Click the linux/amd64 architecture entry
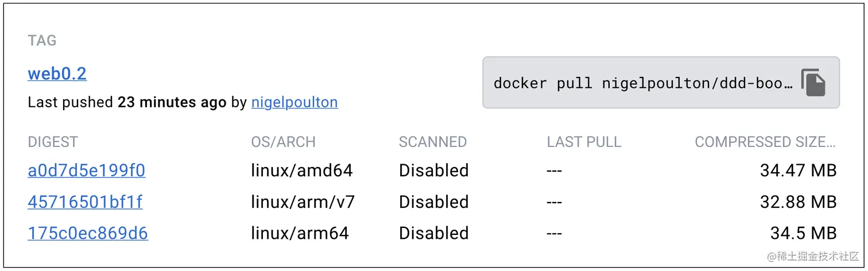Image resolution: width=868 pixels, height=271 pixels. pyautogui.click(x=302, y=171)
